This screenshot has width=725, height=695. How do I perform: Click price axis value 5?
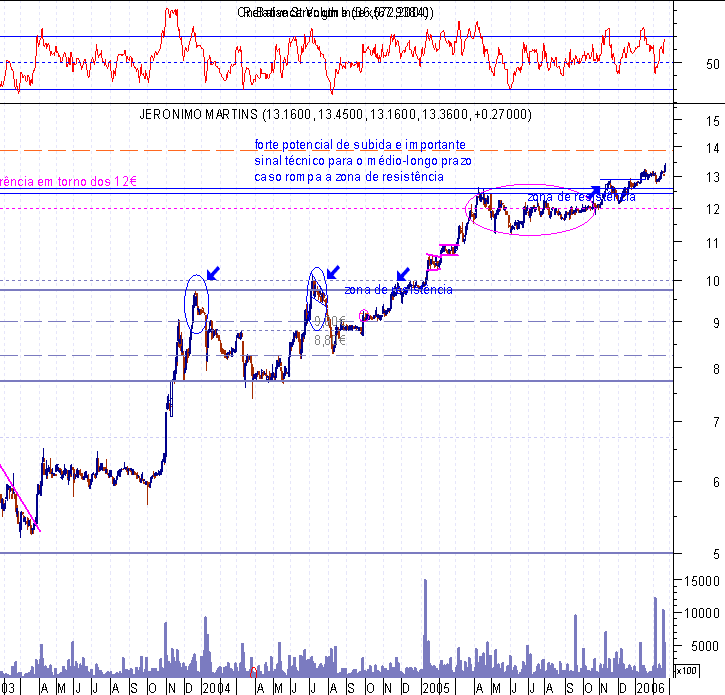[716, 554]
